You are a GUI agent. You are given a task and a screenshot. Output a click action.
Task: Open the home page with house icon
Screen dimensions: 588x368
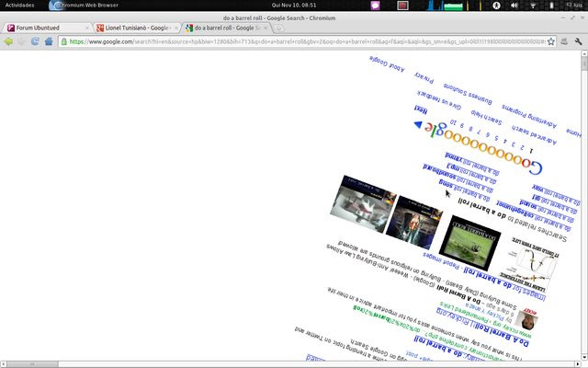[x=49, y=41]
